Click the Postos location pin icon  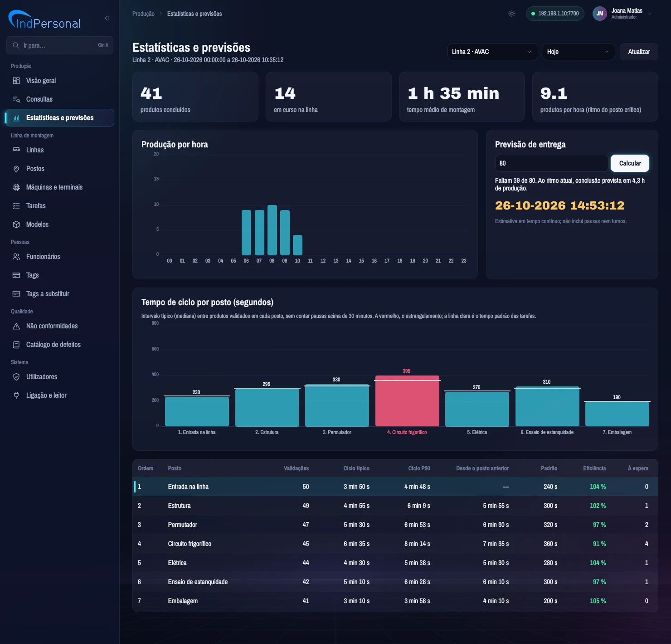16,169
